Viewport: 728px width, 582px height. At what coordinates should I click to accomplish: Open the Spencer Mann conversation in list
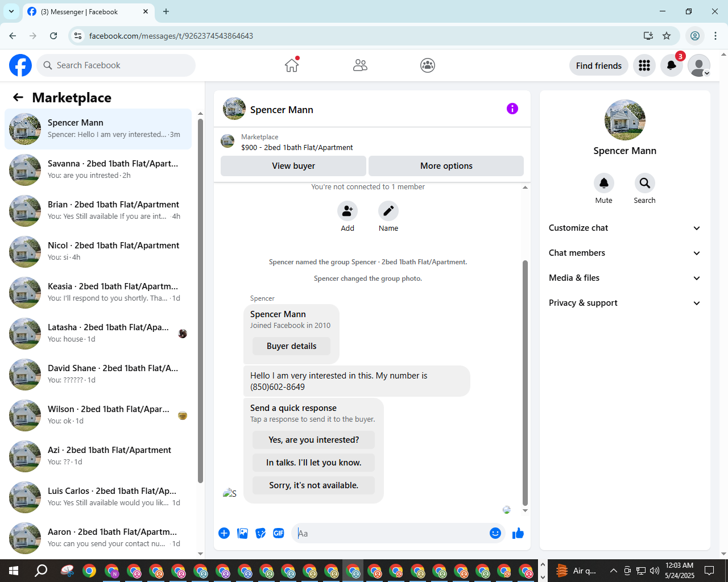(x=98, y=129)
